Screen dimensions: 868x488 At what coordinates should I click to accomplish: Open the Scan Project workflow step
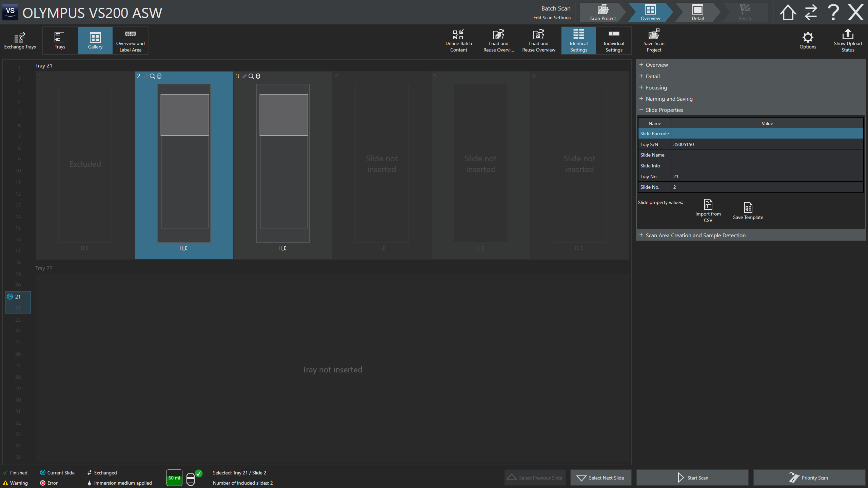pyautogui.click(x=603, y=13)
